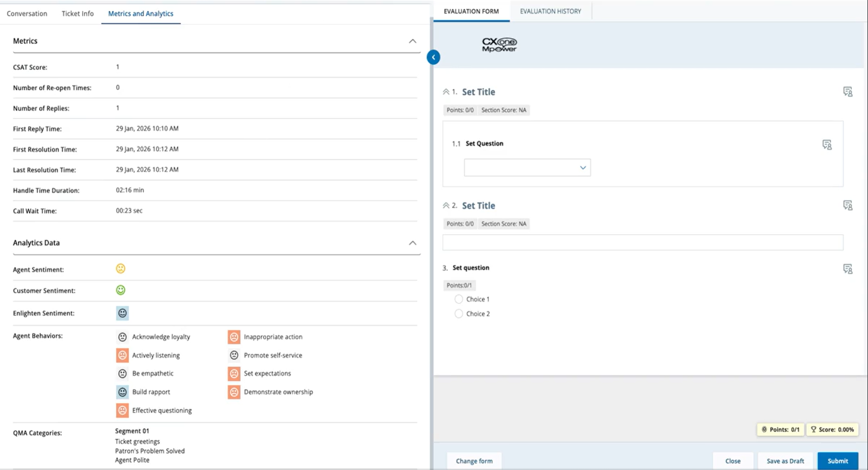Select the Choice 2 radio button
Screen dimensions: 868x470
coord(459,314)
